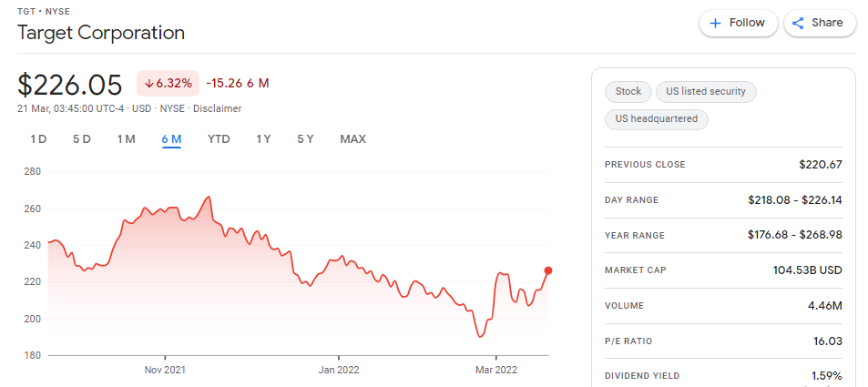Click the $218.08 - $226.14 day range value
Screen dimensions: 868x387
point(795,199)
